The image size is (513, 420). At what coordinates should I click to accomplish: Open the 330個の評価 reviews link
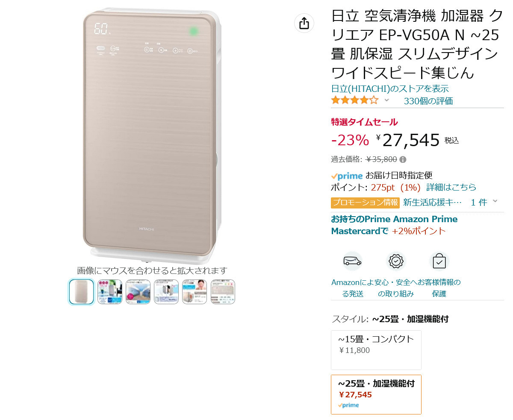pyautogui.click(x=428, y=101)
